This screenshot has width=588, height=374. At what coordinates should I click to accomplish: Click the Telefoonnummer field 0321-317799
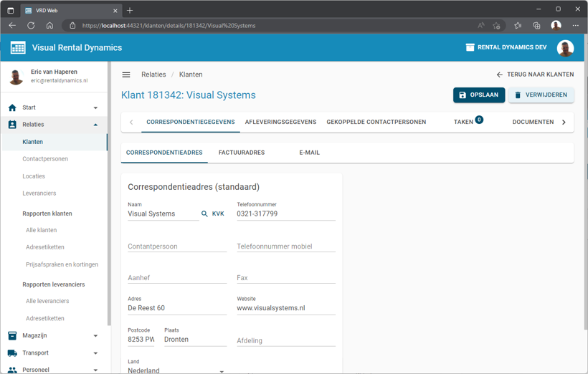(285, 214)
